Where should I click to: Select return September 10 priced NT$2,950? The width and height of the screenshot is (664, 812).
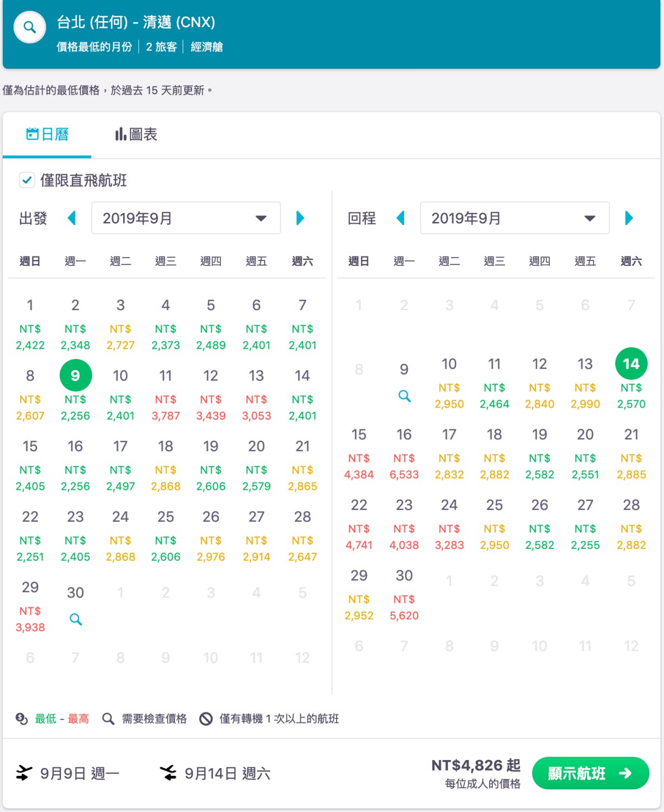point(449,383)
